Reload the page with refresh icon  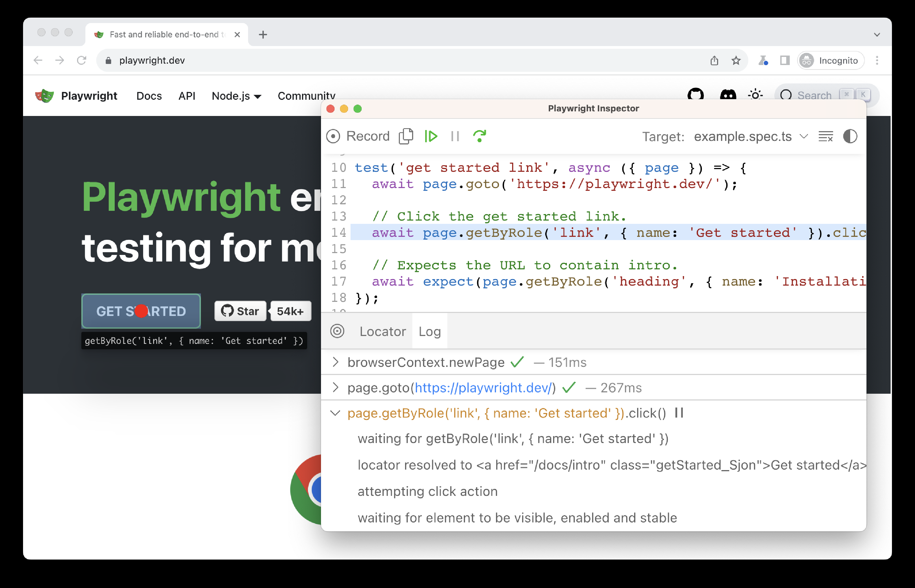click(81, 60)
